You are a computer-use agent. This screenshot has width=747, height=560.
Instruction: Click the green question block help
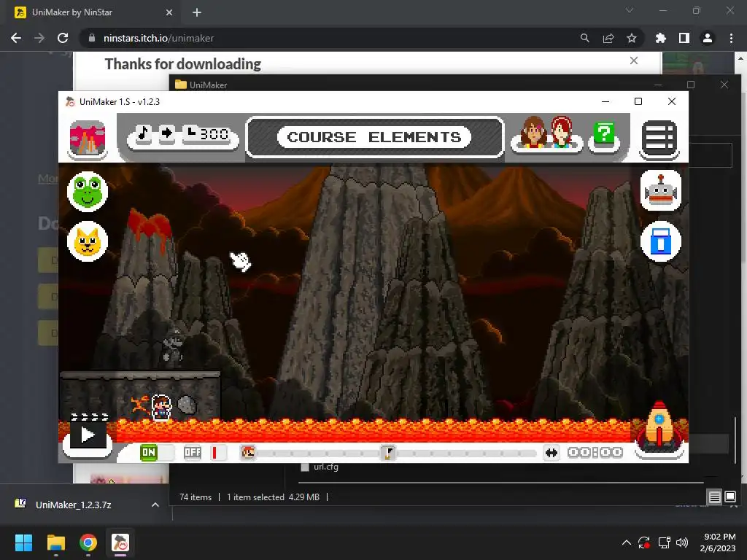click(x=604, y=134)
